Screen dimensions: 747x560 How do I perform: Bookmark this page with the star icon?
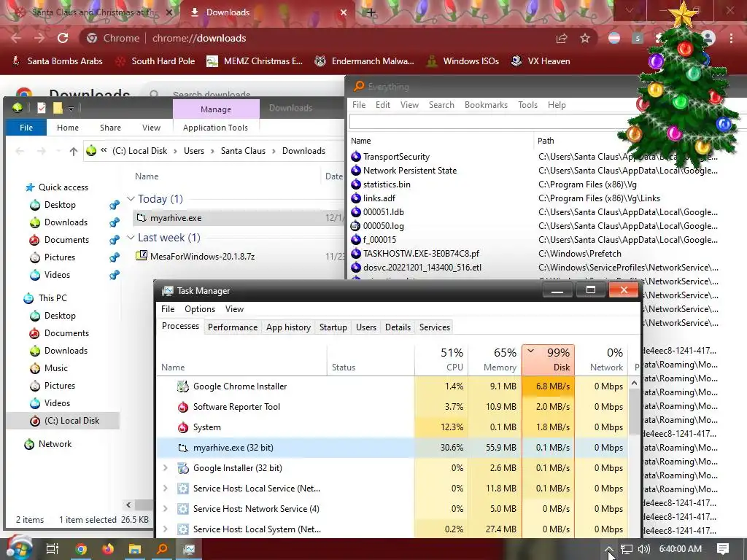tap(585, 38)
